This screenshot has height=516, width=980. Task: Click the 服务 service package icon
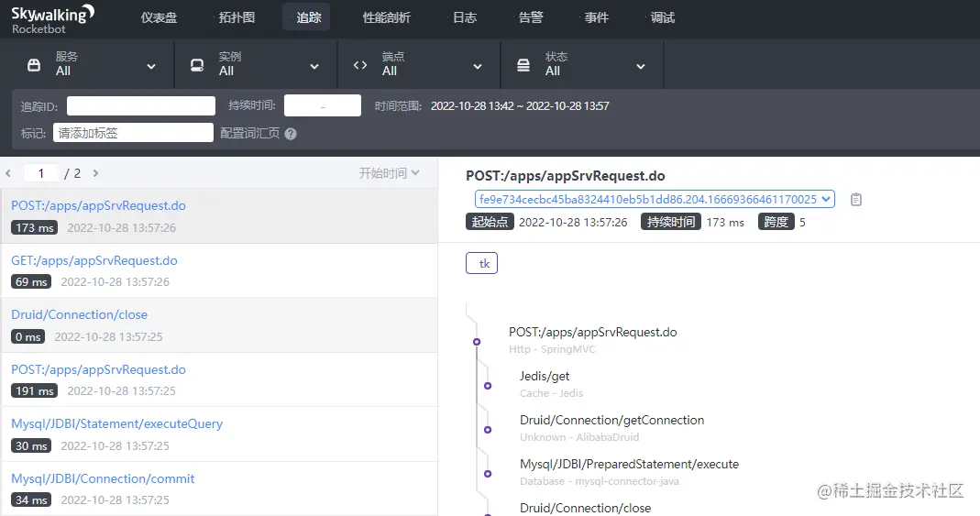click(x=34, y=65)
